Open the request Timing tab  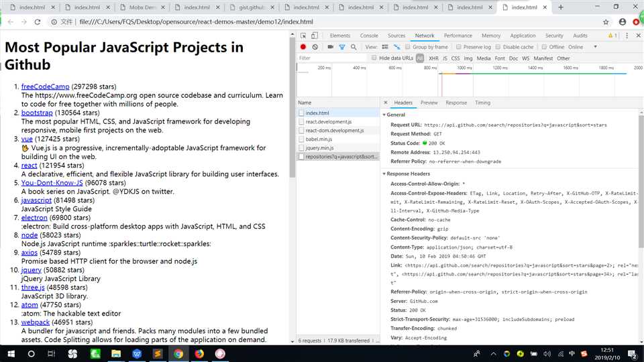coord(482,103)
